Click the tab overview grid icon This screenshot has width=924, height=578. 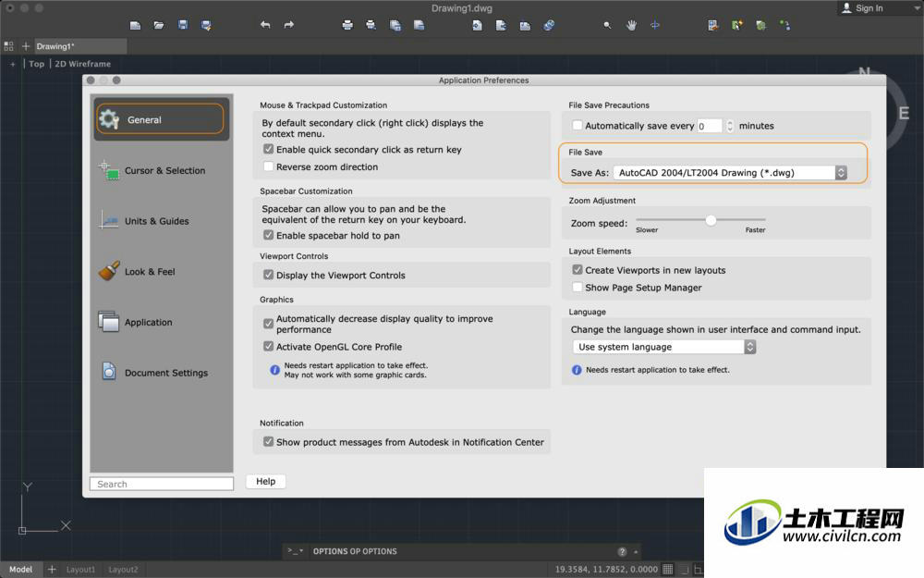(x=9, y=46)
